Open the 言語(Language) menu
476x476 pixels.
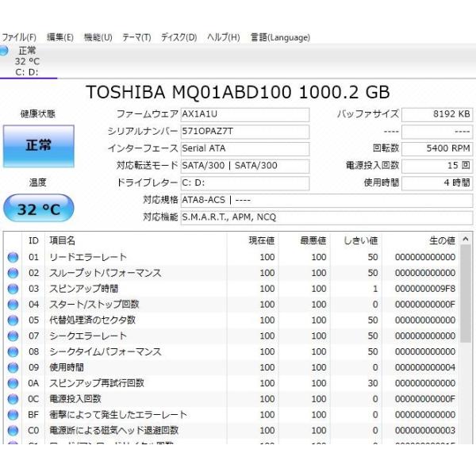280,37
